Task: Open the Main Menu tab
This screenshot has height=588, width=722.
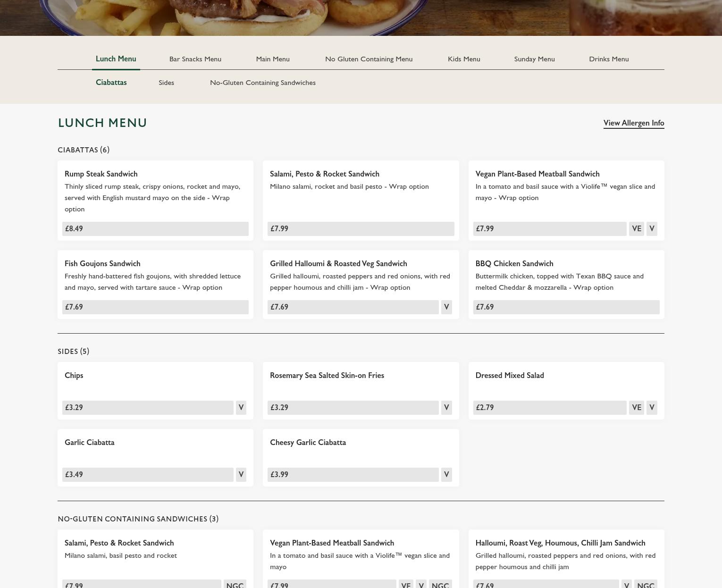Action: pos(273,59)
